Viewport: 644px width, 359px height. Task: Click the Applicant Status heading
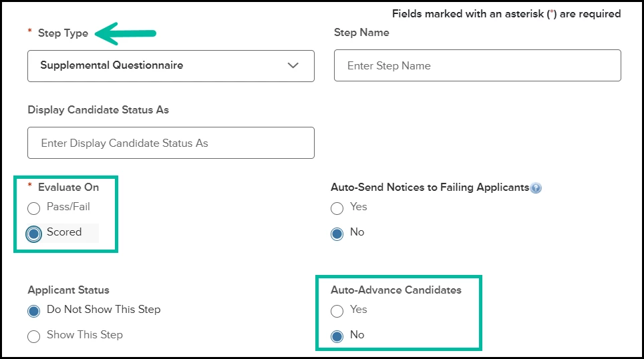pos(68,290)
